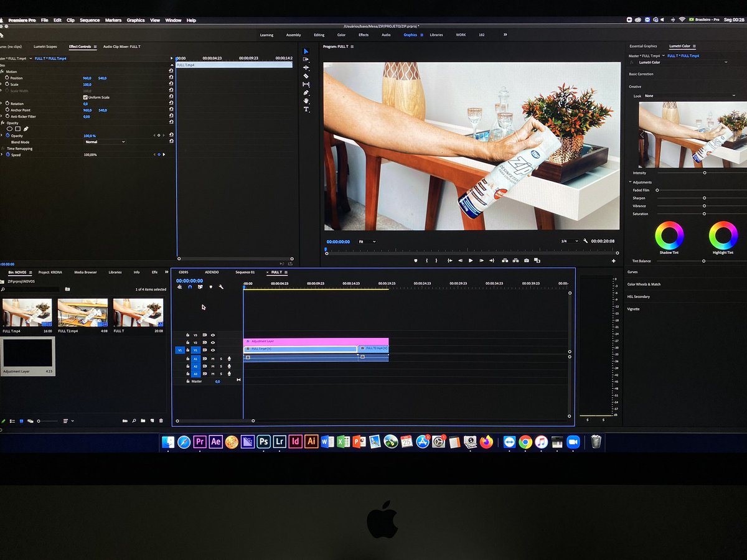The width and height of the screenshot is (747, 560).
Task: Add marker in timeline header
Action: (x=210, y=287)
